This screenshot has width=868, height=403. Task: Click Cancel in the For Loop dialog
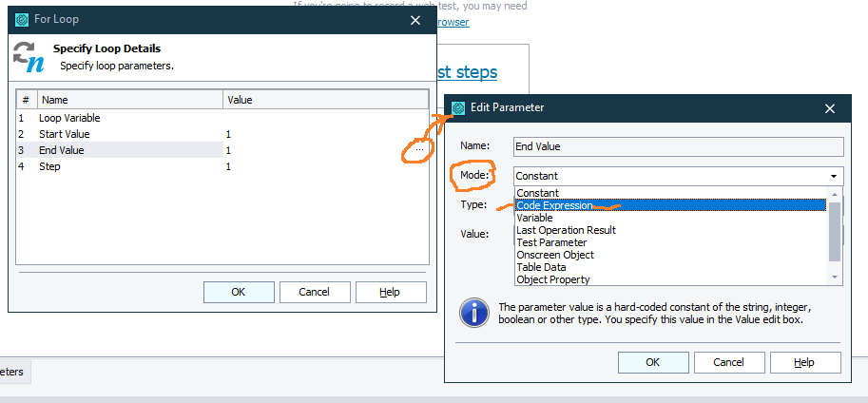point(315,292)
